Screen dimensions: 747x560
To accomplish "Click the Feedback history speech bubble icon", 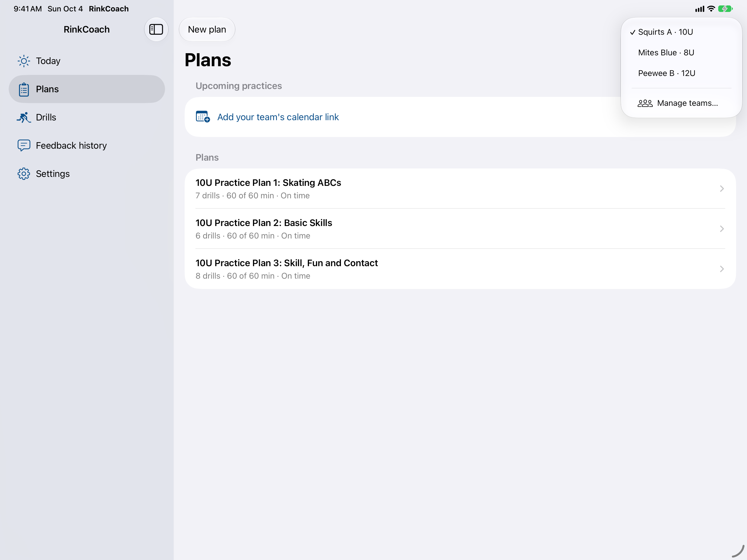I will [24, 145].
